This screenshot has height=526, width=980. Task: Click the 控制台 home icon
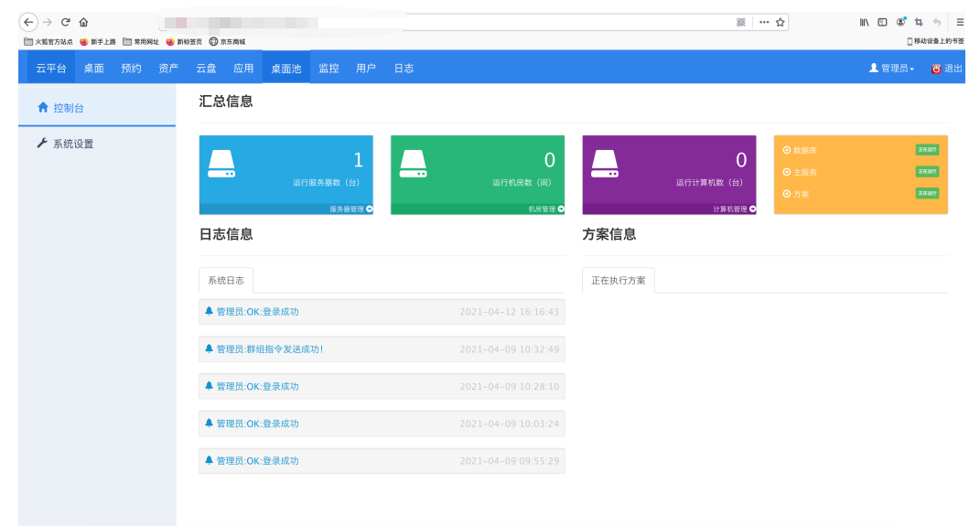tap(43, 107)
